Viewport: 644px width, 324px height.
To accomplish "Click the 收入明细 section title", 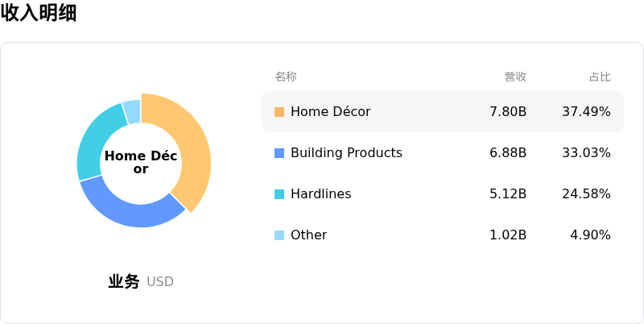I will point(39,13).
